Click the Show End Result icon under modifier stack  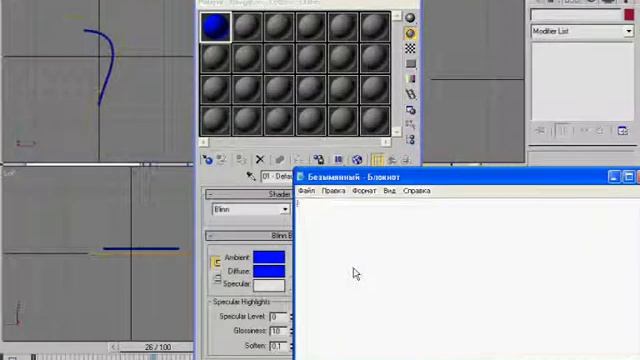click(x=563, y=131)
